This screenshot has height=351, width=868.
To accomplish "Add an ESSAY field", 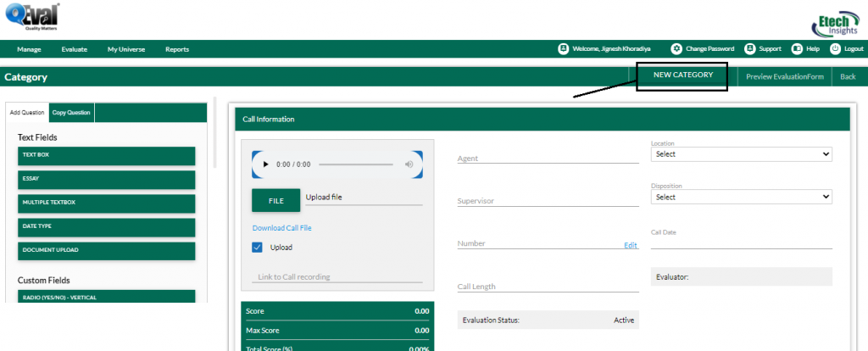I will [106, 180].
